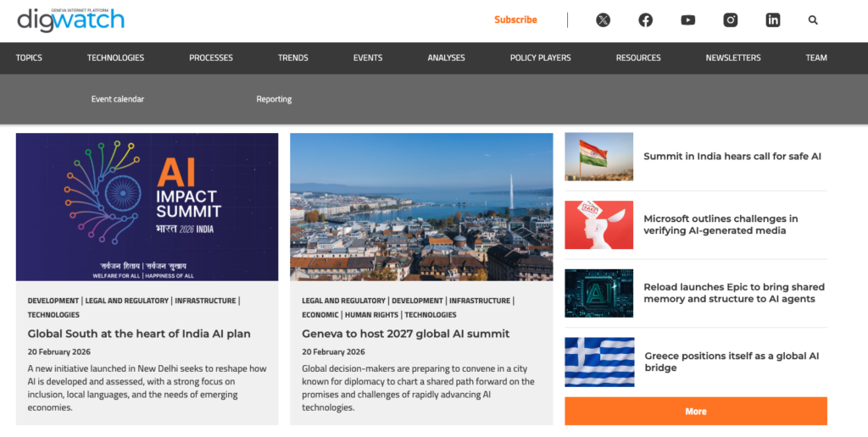The width and height of the screenshot is (868, 437).
Task: Click summary starting 'A new initiative launched in New Delhi'
Action: tap(147, 388)
